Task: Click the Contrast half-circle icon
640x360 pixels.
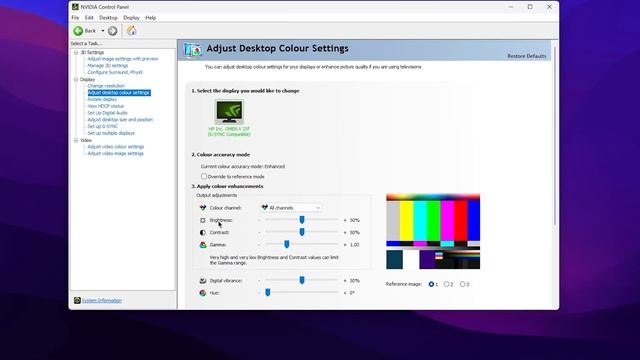Action: [x=203, y=232]
